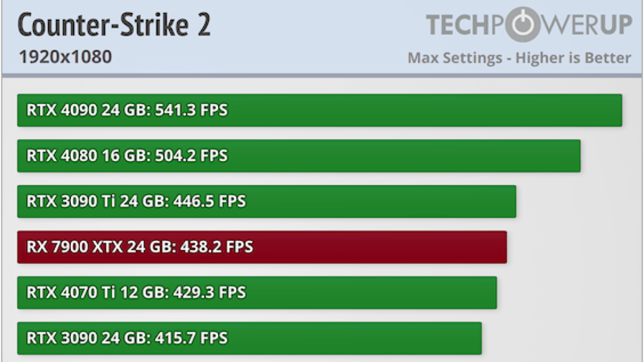Click the Max Settings - Higher is Better caption
This screenshot has height=362, width=644.
point(519,58)
